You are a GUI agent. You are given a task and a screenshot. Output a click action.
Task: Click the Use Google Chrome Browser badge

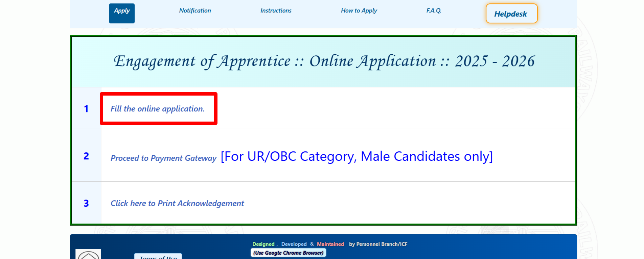288,253
